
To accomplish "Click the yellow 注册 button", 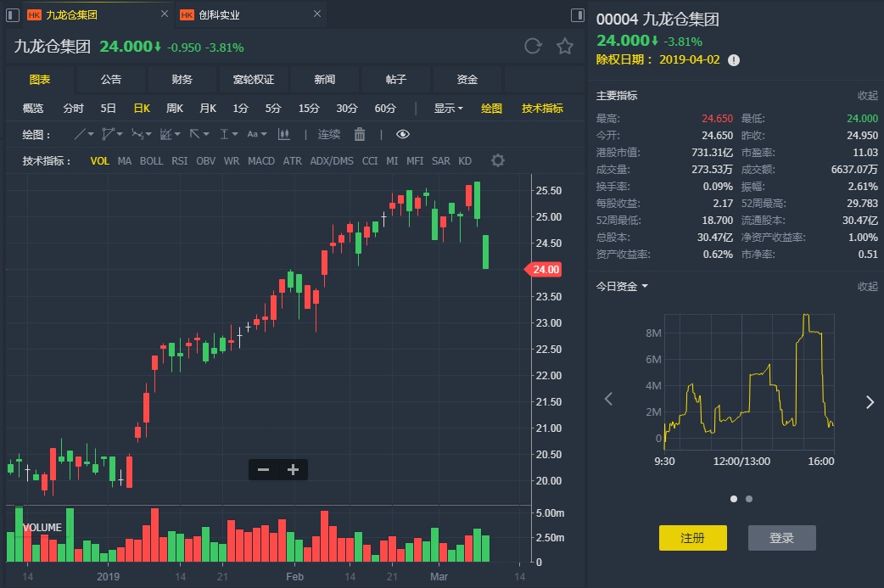I will pos(692,537).
